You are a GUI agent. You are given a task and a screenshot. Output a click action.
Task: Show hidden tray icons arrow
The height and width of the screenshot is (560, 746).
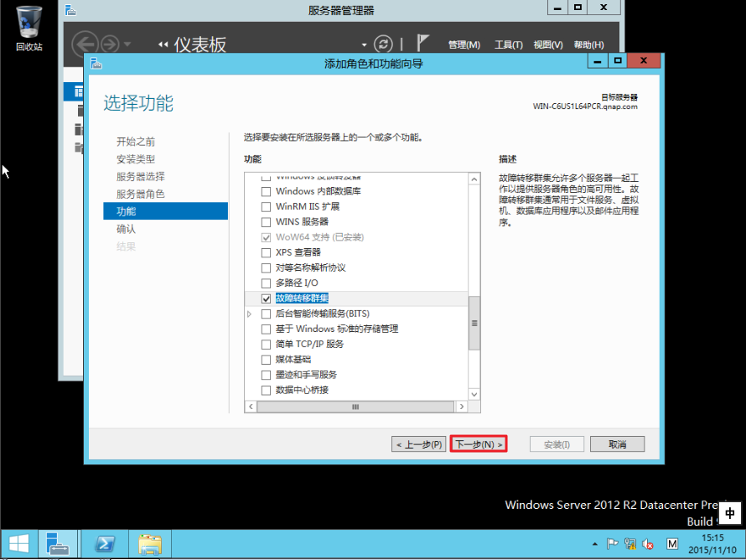(595, 543)
